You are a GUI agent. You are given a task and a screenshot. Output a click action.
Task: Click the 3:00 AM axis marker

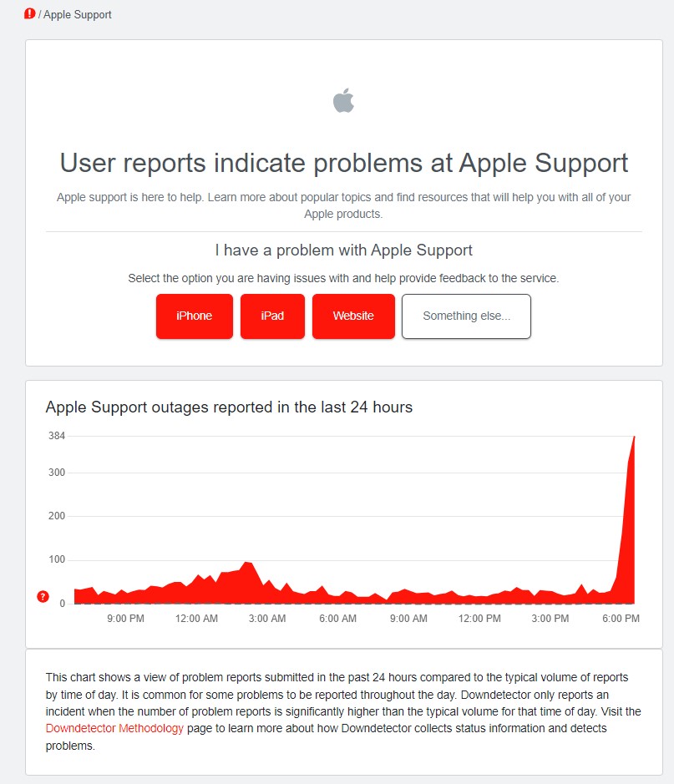[267, 619]
